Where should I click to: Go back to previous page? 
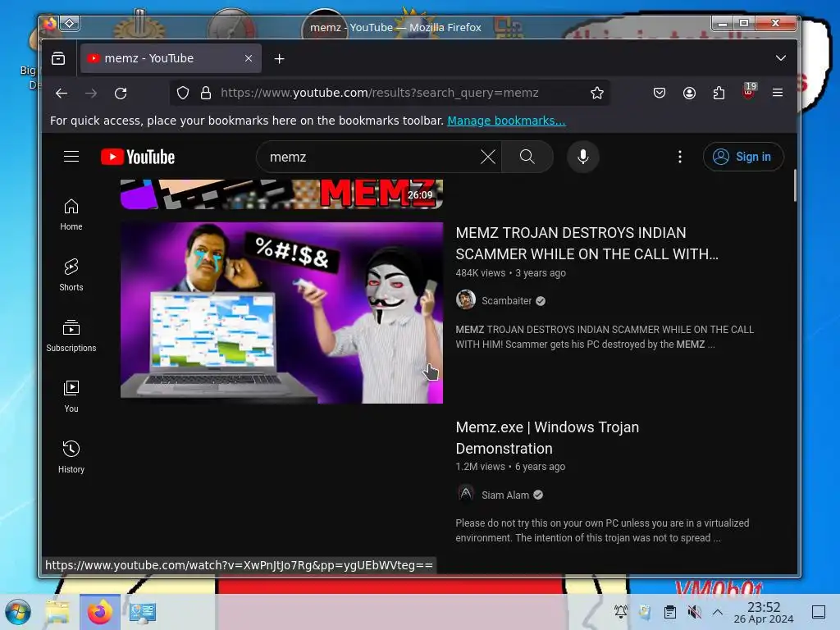click(62, 94)
